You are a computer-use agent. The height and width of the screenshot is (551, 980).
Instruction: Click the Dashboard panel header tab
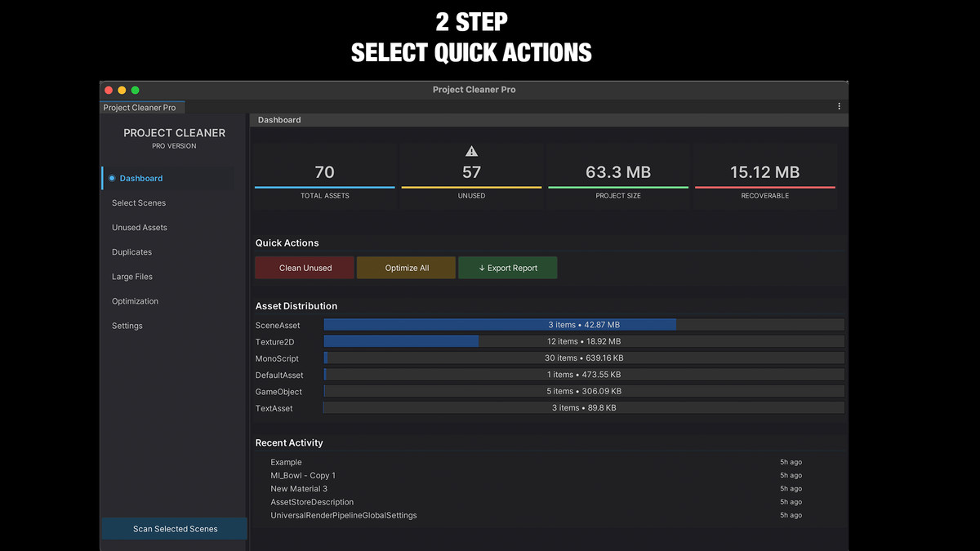coord(279,119)
